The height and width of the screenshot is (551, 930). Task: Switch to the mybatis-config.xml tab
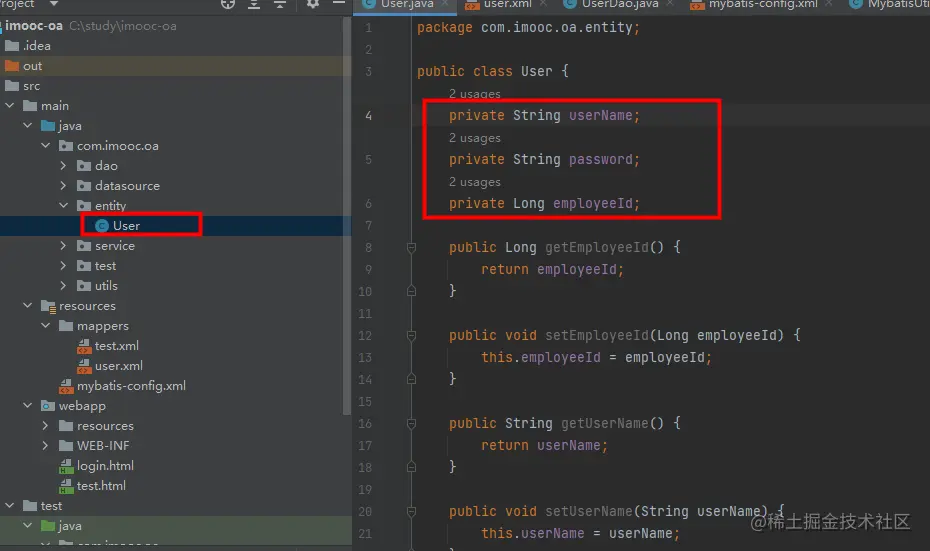click(763, 4)
